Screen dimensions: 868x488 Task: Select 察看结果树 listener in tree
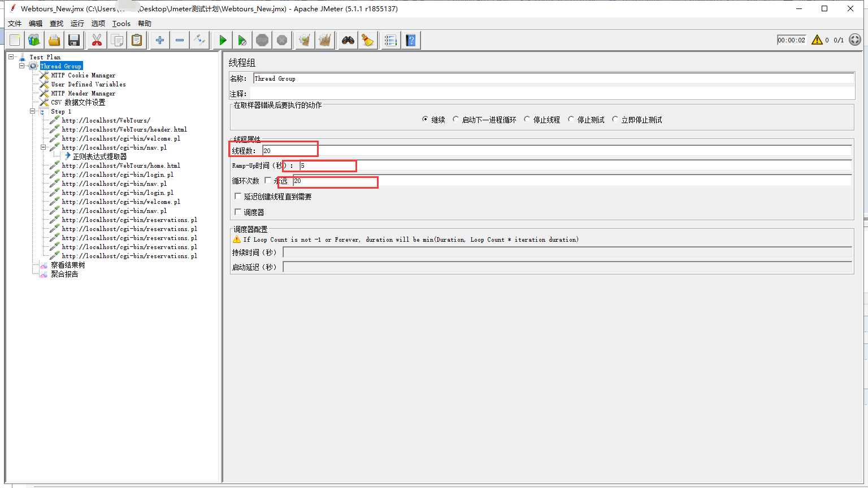click(68, 265)
